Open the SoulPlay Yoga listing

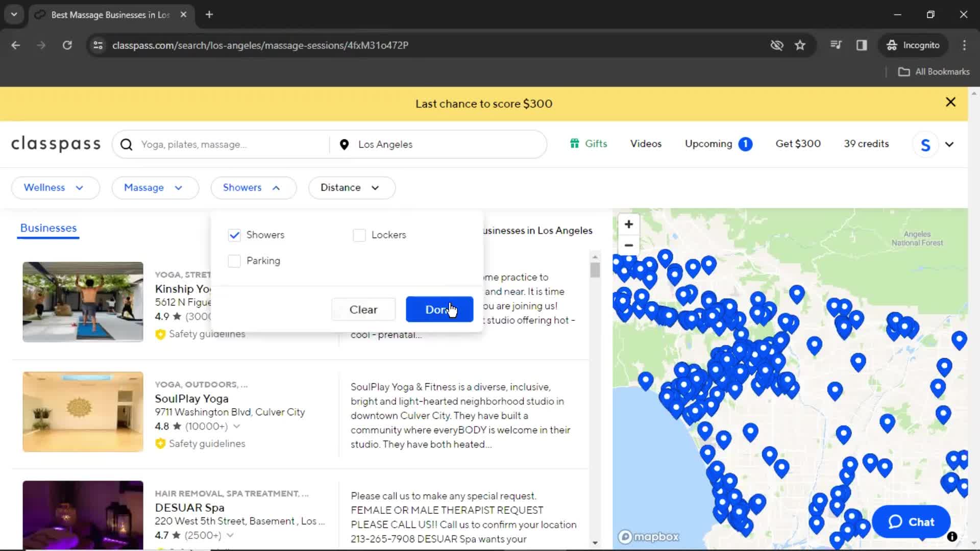(x=191, y=399)
